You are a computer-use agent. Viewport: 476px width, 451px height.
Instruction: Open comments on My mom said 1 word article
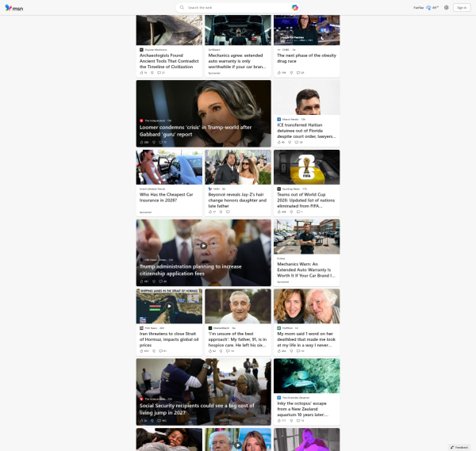point(298,351)
